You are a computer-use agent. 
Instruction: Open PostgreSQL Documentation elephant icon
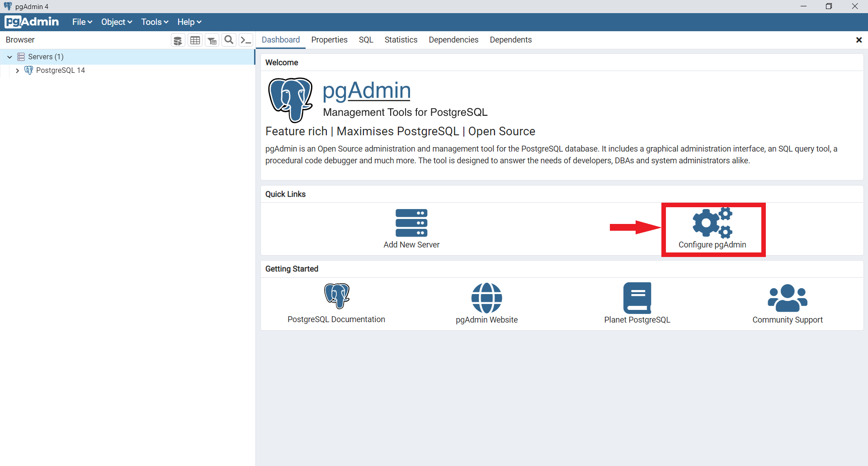point(337,296)
